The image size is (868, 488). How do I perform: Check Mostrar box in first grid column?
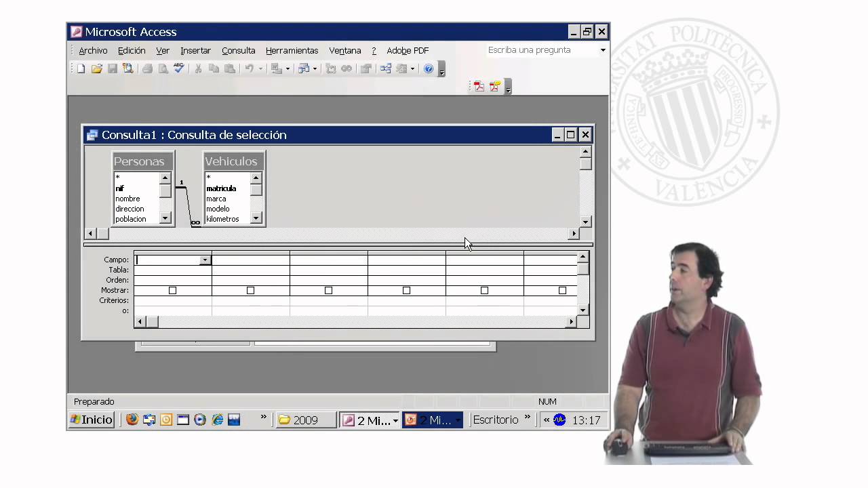(x=172, y=290)
